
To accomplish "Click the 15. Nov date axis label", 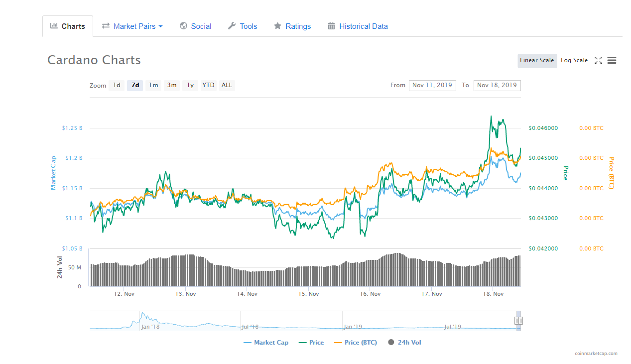I will click(309, 294).
